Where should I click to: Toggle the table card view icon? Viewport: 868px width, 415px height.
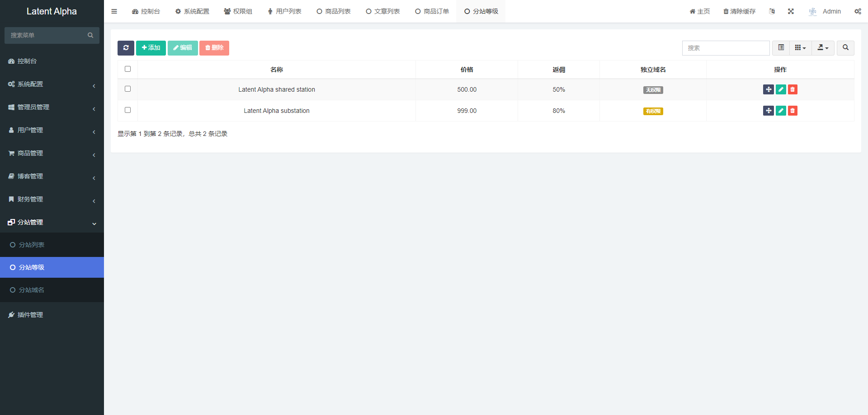(781, 48)
